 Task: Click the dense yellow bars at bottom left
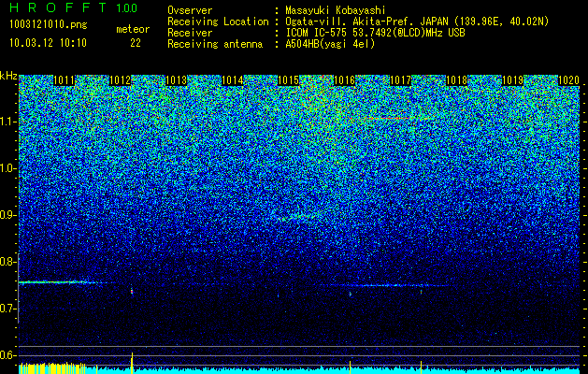[x=52, y=367]
